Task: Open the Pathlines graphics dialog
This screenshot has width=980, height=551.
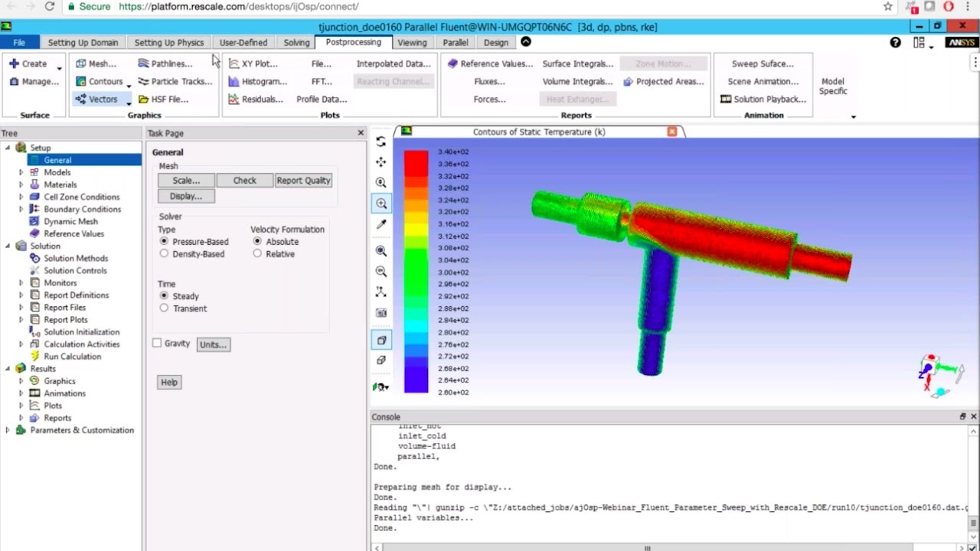Action: pos(165,64)
